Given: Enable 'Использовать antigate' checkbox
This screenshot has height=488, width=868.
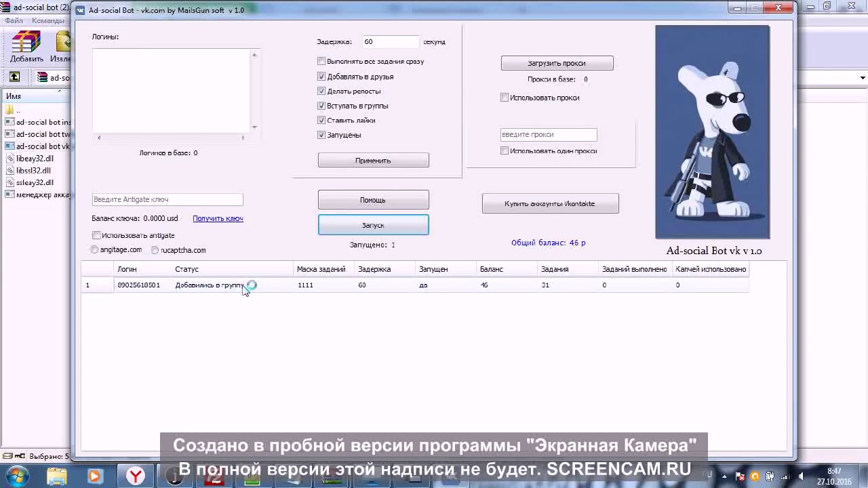Looking at the screenshot, I should [x=96, y=235].
